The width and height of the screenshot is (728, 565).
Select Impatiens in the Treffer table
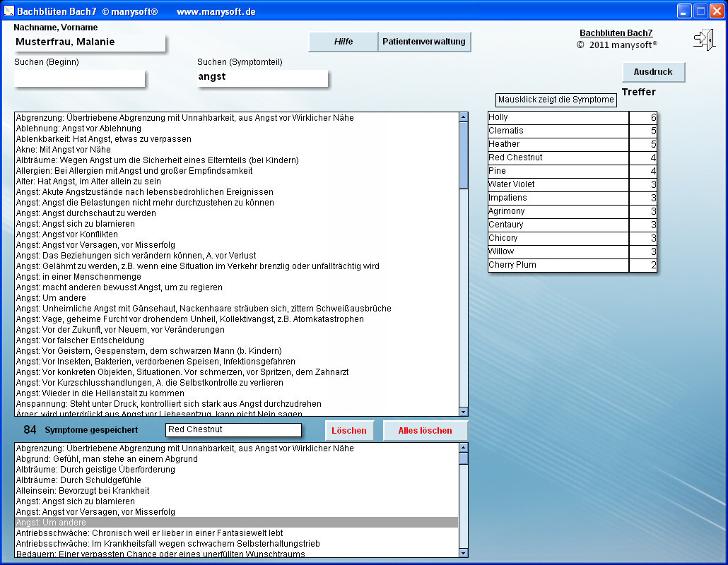(558, 198)
